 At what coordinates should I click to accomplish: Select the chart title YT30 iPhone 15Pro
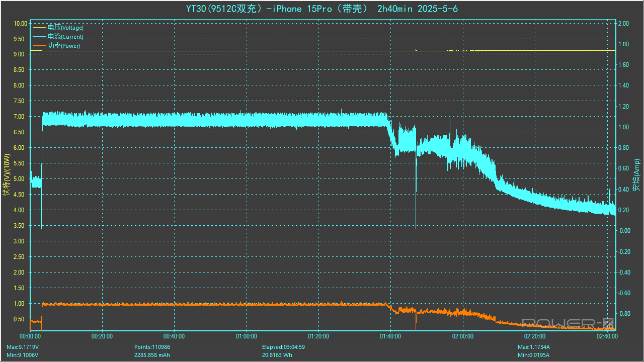pyautogui.click(x=322, y=9)
